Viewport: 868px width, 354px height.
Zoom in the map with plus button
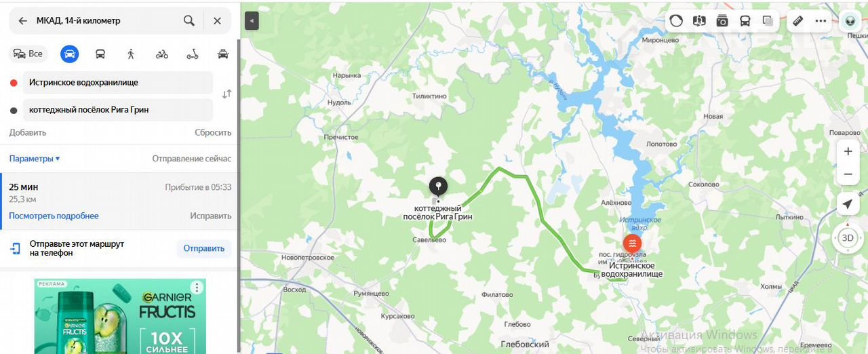848,151
